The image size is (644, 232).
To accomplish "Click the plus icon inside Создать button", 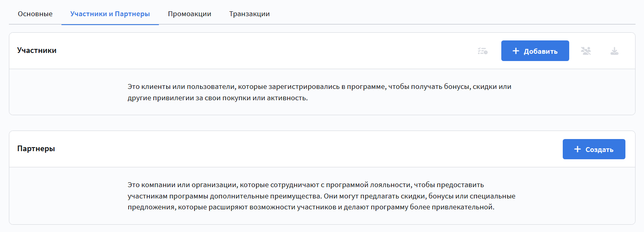I will (x=578, y=149).
